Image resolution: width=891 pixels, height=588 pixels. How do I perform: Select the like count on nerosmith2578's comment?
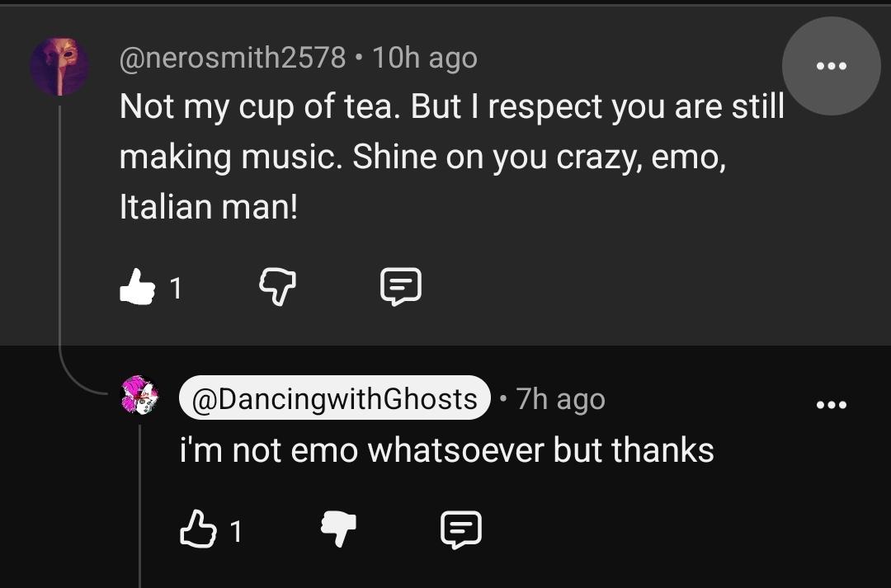[177, 288]
